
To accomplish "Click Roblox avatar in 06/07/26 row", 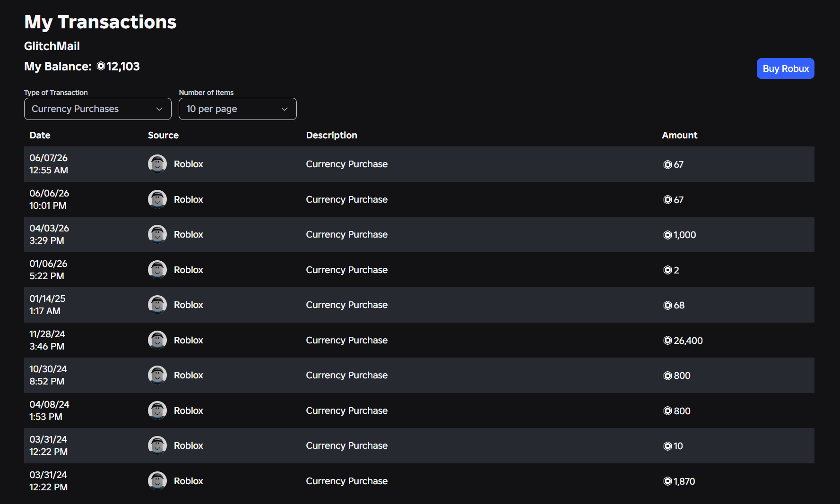I will [157, 164].
